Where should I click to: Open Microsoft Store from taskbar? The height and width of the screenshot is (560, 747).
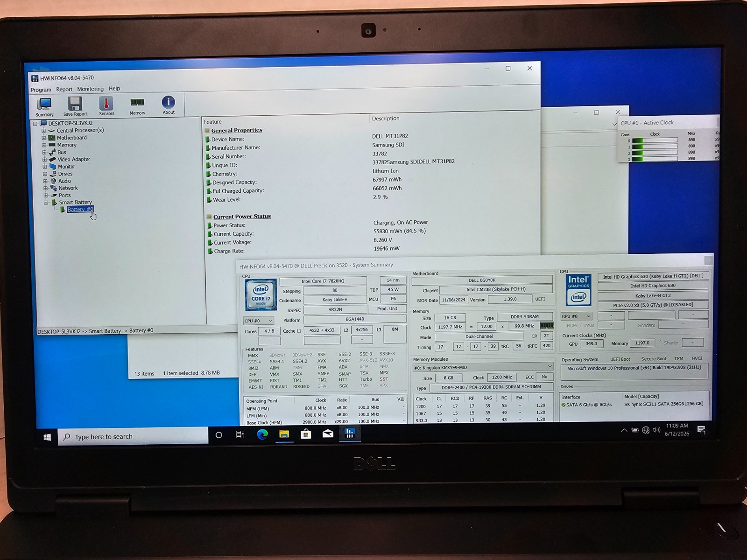click(x=306, y=434)
